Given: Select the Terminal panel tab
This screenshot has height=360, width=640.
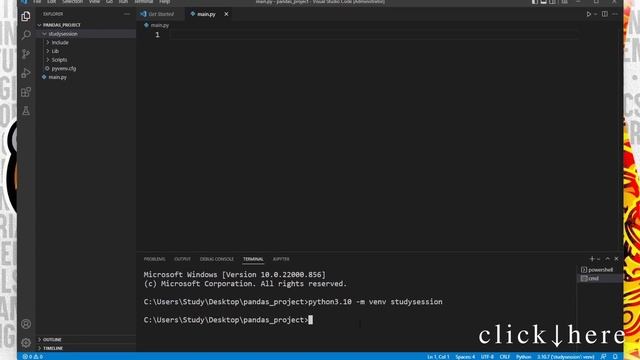Looking at the screenshot, I should click(x=253, y=259).
